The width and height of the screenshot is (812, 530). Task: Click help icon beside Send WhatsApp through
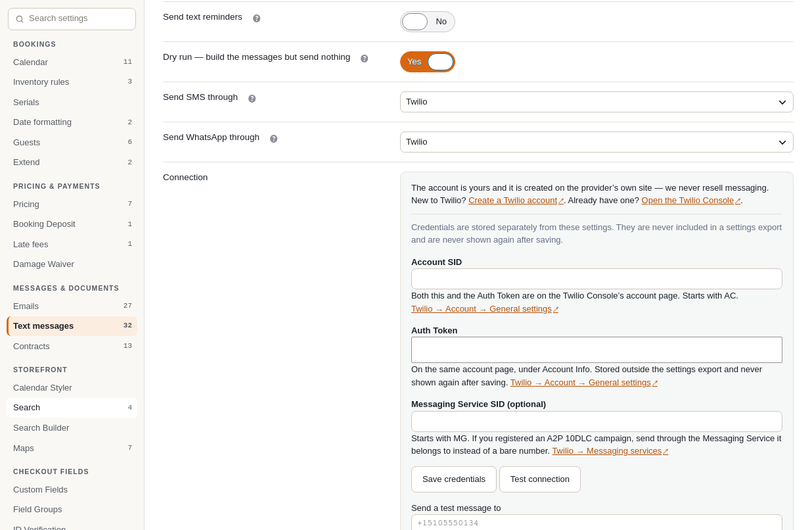coord(274,139)
